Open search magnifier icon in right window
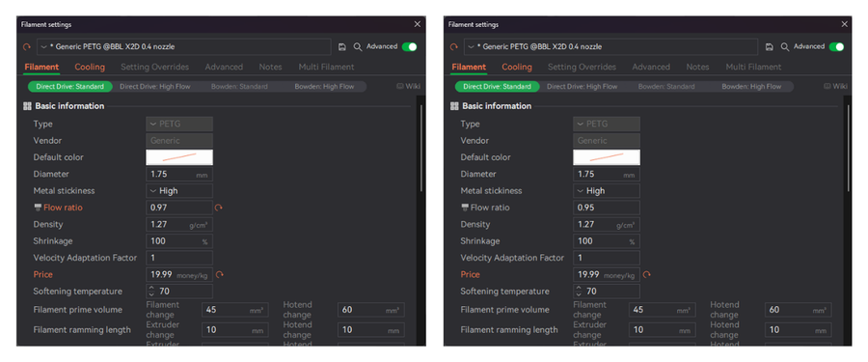The height and width of the screenshot is (362, 868). click(x=785, y=47)
